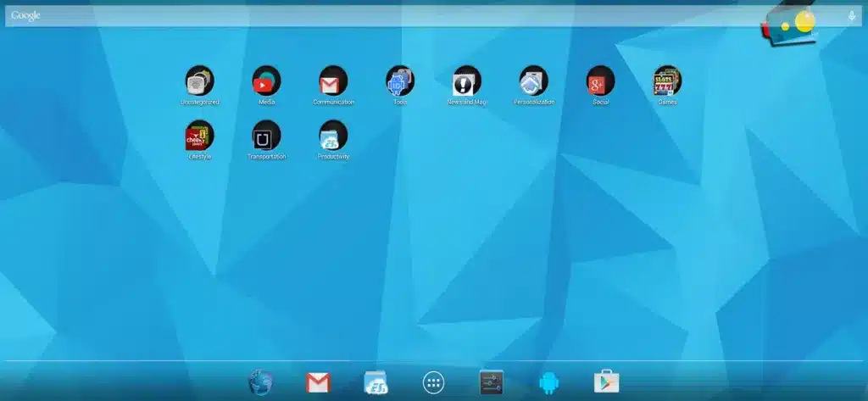
Task: Open the Tools folder
Action: click(400, 81)
